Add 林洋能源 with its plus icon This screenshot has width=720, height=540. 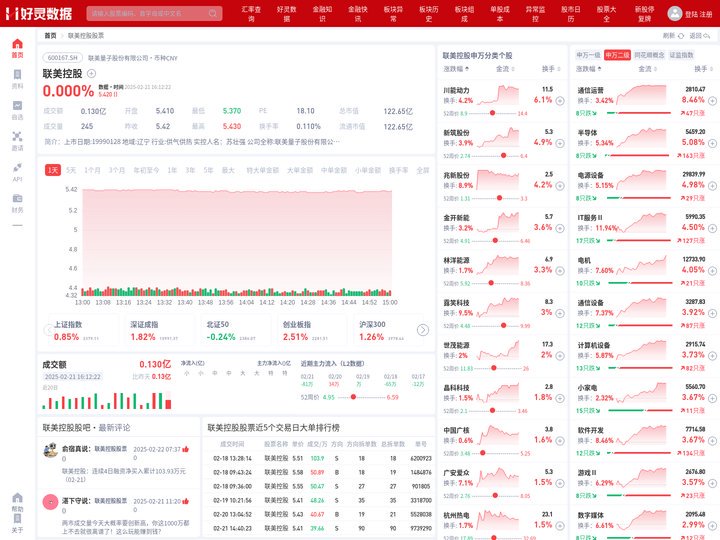coord(560,271)
